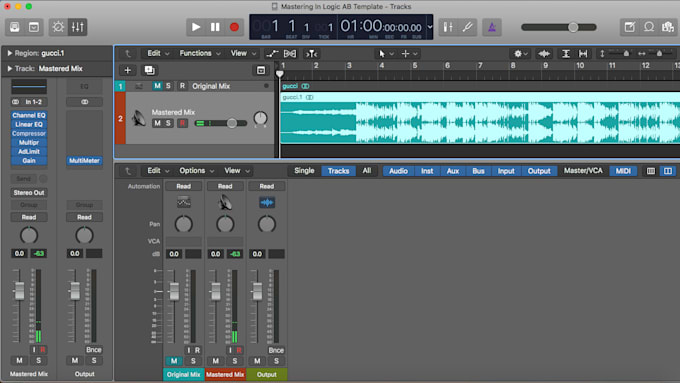This screenshot has height=383, width=680.
Task: Click Output channel waveform icon in mixer
Action: click(x=267, y=202)
